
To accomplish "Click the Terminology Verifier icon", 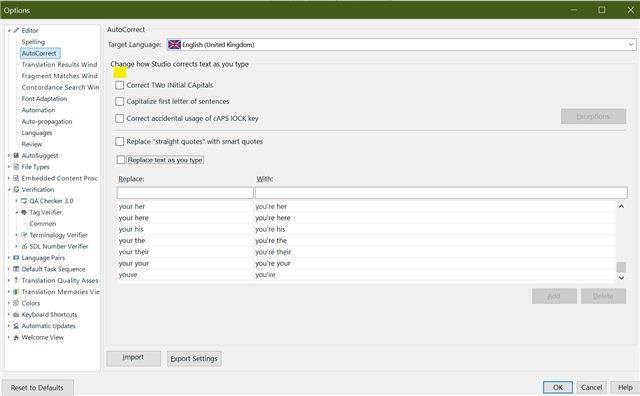I will point(24,235).
